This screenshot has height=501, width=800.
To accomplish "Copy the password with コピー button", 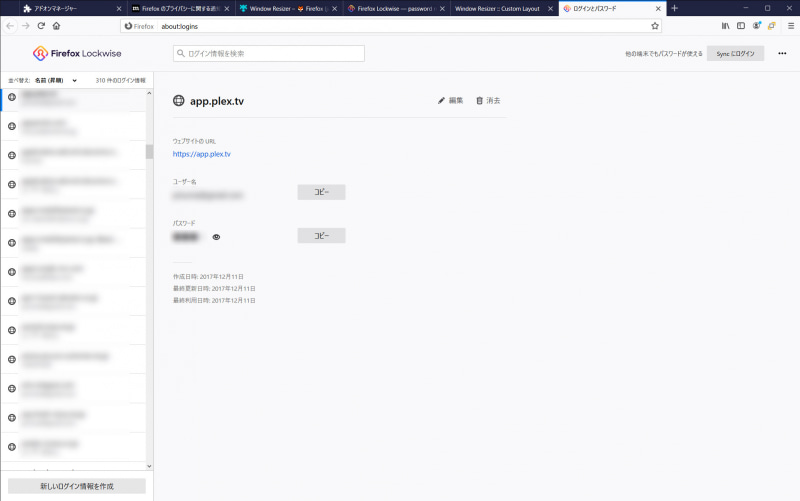I will 321,236.
